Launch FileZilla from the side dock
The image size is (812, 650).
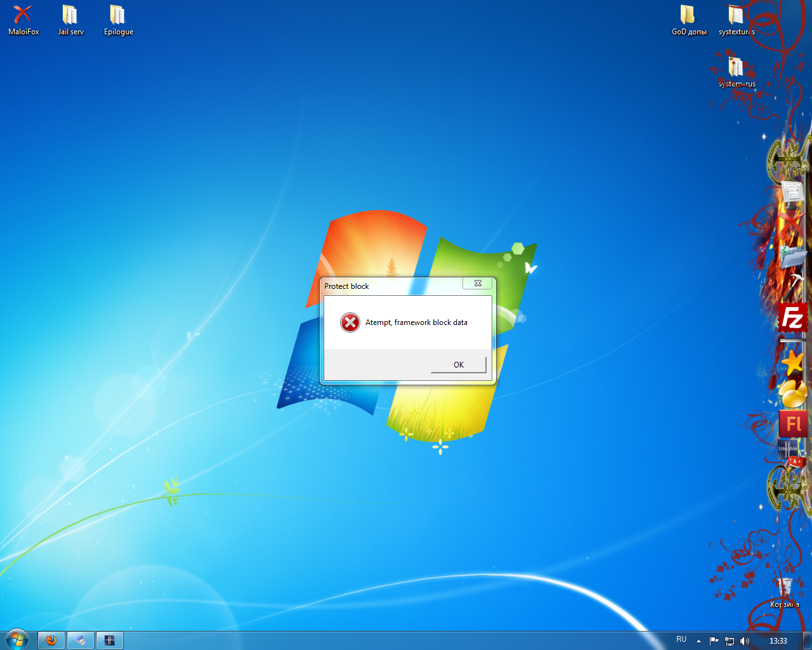(x=793, y=317)
